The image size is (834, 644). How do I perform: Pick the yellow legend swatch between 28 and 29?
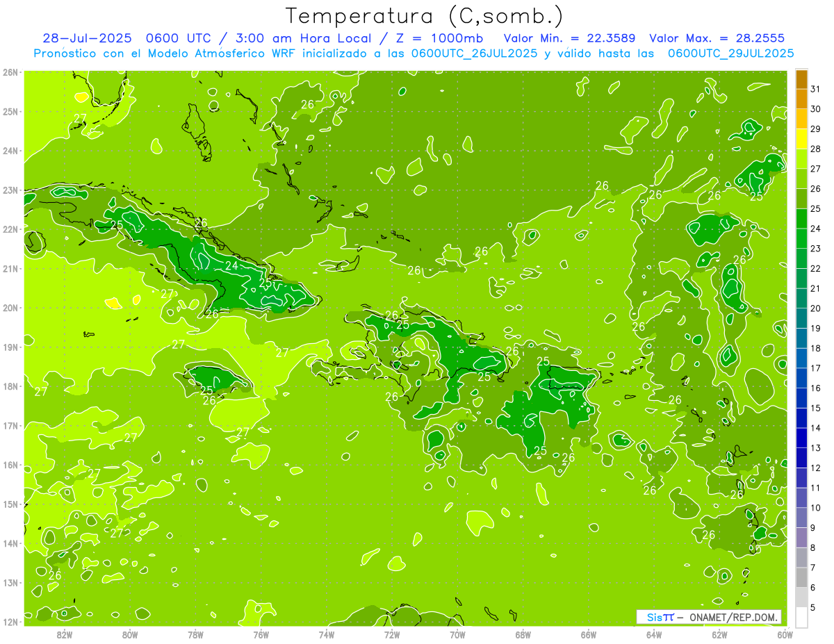point(801,138)
